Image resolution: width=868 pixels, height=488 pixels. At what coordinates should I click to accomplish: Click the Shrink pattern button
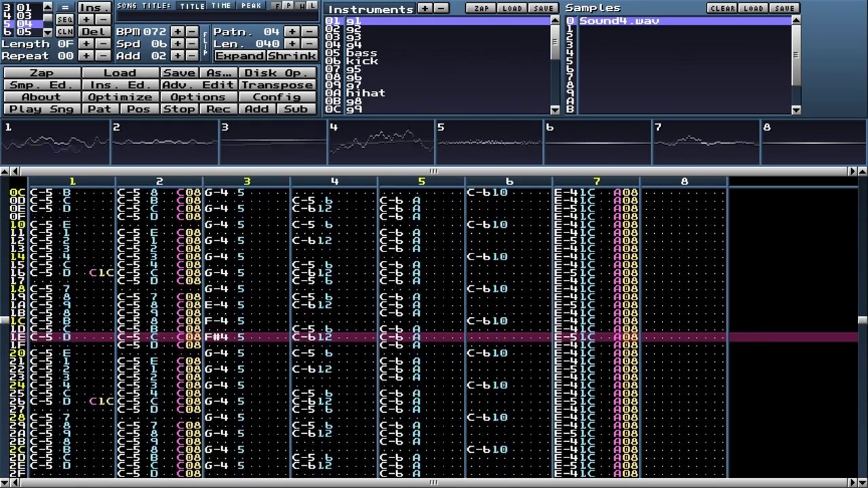pos(292,56)
